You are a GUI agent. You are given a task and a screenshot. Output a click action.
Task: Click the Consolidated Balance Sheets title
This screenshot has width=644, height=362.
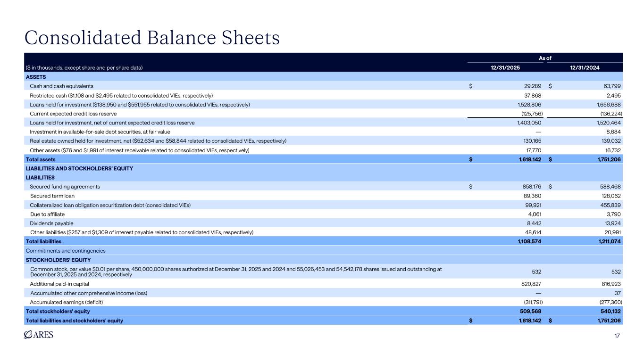pos(151,38)
